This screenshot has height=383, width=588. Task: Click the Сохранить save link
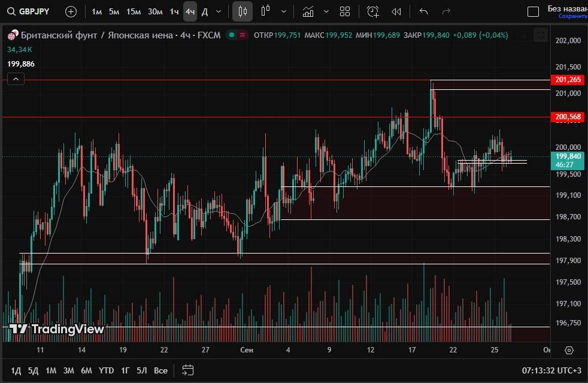tap(572, 16)
